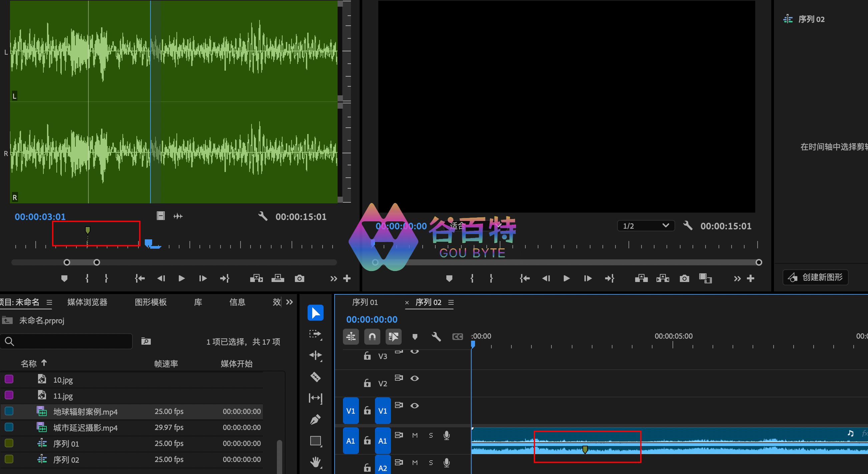Switch to the 序列 01 timeline tab
The width and height of the screenshot is (868, 474).
click(365, 302)
